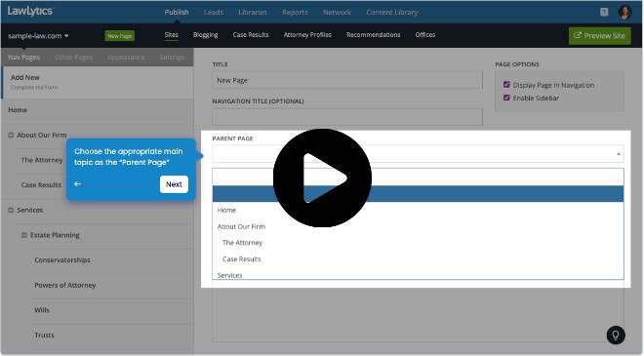This screenshot has width=644, height=356.
Task: Collapse the Estate Planning tree node
Action: click(x=23, y=235)
